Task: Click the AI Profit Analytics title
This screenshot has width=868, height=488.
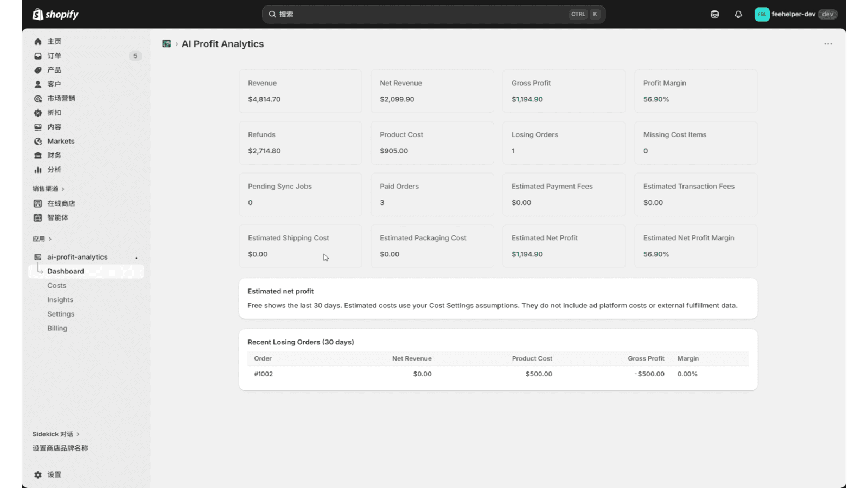Action: [x=222, y=44]
